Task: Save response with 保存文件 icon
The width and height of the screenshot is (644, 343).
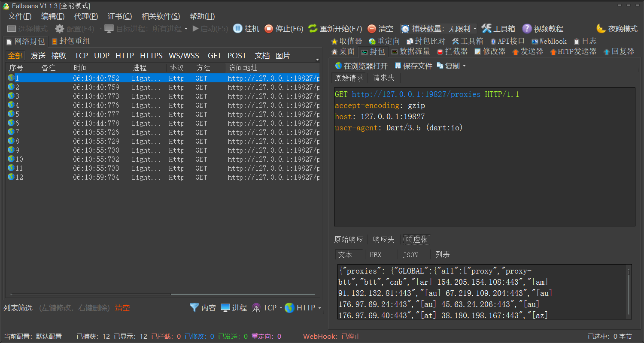Action: tap(413, 65)
